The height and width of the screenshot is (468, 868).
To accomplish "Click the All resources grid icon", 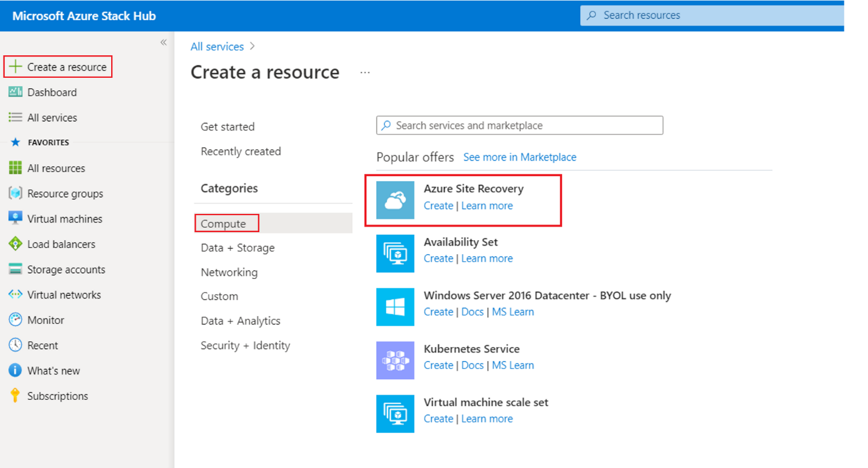I will click(15, 168).
